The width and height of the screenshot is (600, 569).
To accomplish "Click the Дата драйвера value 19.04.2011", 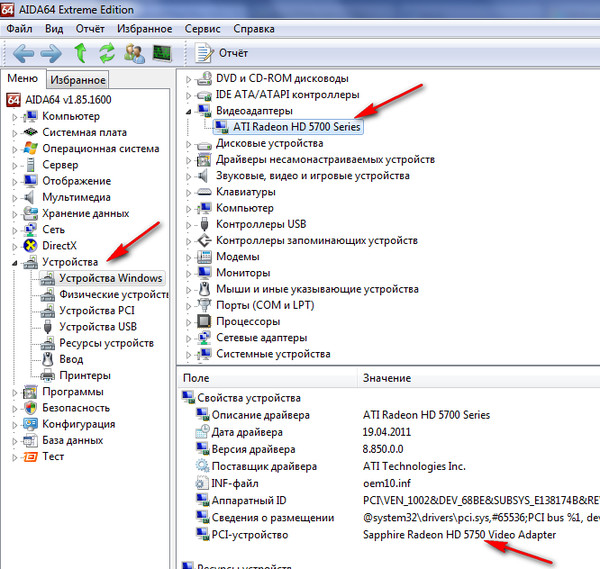I will (386, 432).
